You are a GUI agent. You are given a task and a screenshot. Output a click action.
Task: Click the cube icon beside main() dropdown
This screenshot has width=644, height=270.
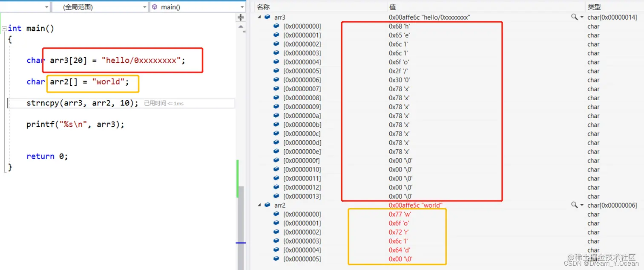coord(155,7)
